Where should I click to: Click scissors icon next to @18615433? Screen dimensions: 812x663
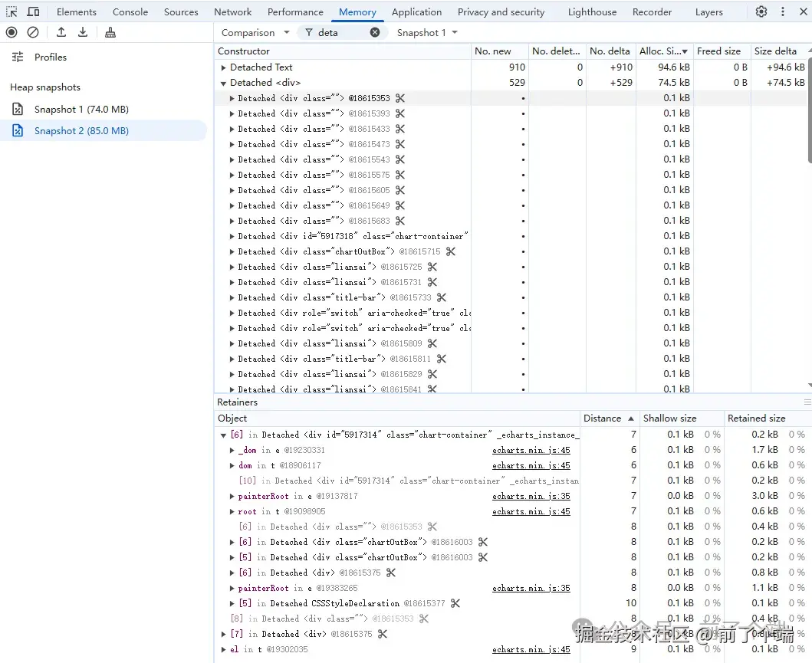point(399,129)
